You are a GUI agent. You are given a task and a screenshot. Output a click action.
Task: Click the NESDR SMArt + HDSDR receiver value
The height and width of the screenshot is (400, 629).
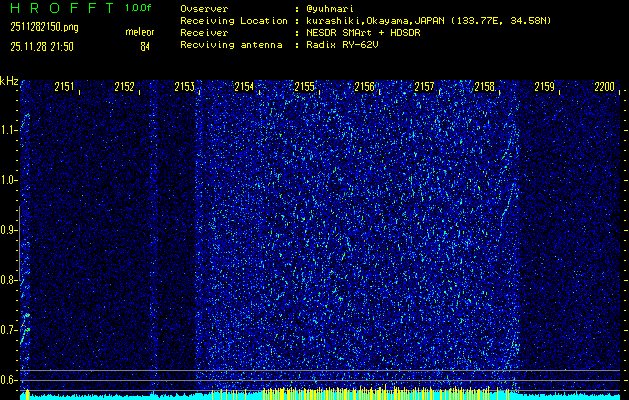[363, 33]
